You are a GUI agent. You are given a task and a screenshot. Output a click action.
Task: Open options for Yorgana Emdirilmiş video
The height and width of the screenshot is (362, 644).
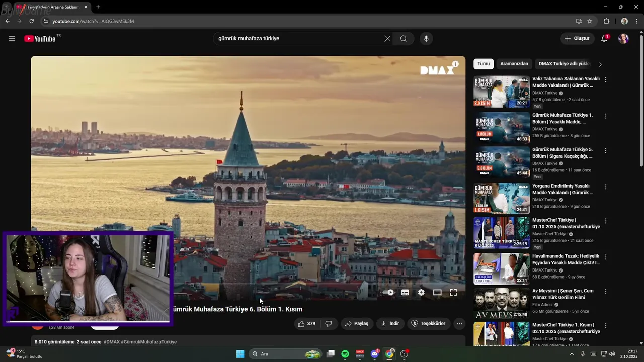(x=606, y=187)
